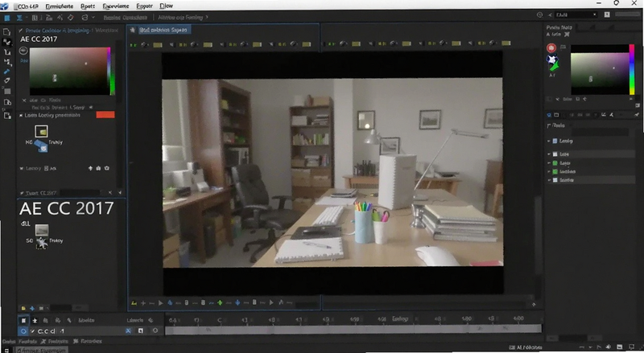Screen dimensions: 644x353
Task: Click the clock icon in the top-right toolbar
Action: (x=539, y=14)
